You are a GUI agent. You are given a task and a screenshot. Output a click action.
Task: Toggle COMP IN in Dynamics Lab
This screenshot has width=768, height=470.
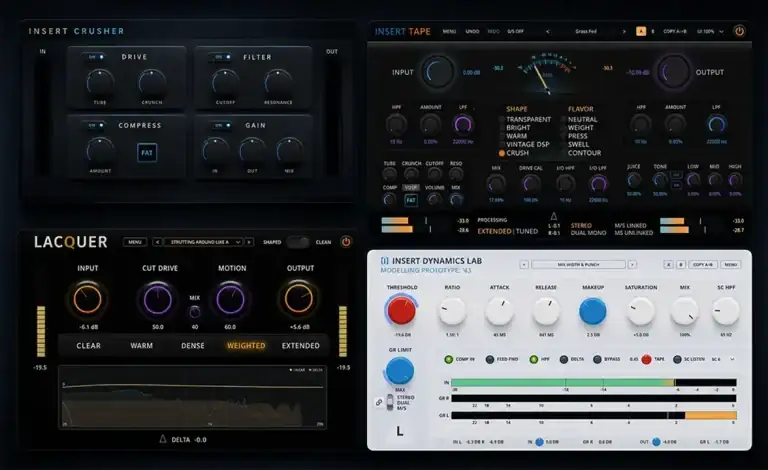click(449, 359)
